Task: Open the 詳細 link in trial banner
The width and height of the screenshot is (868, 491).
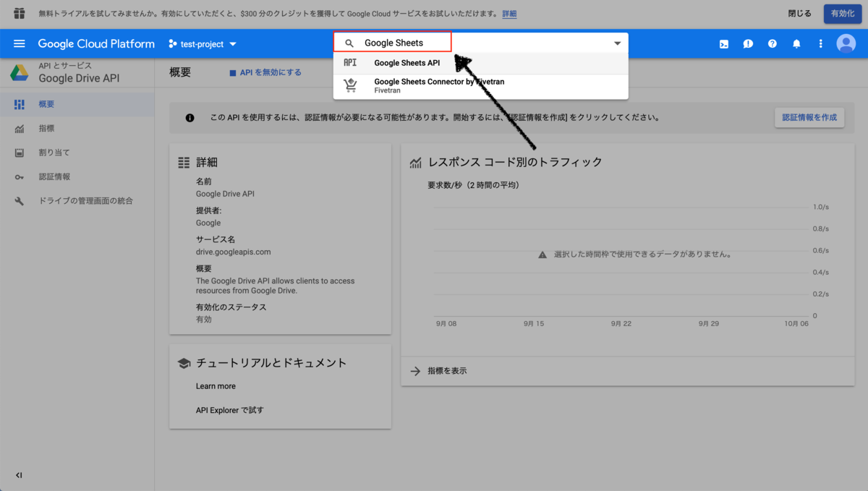Action: pyautogui.click(x=509, y=14)
